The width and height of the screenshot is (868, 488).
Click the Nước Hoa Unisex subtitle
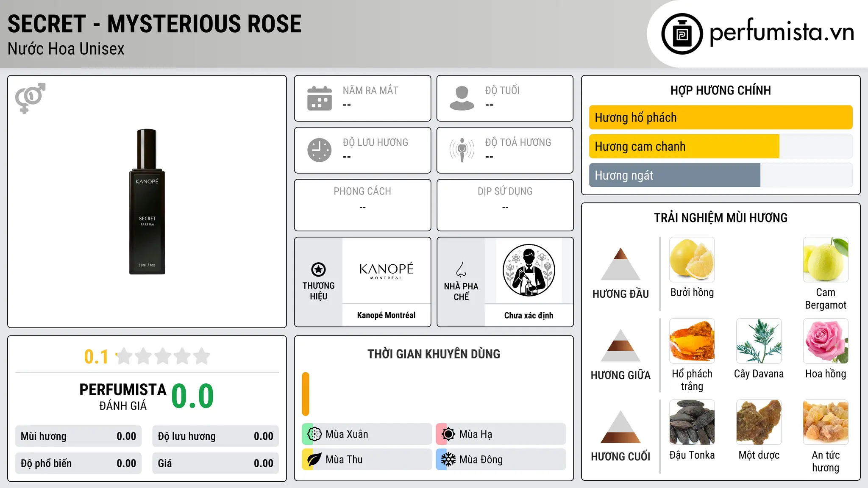66,49
